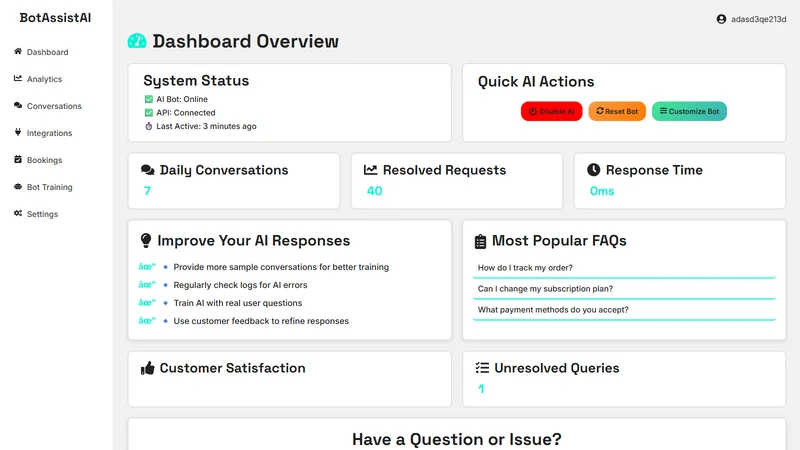This screenshot has height=450, width=800.
Task: Click the clock icon by Response Time
Action: (593, 170)
